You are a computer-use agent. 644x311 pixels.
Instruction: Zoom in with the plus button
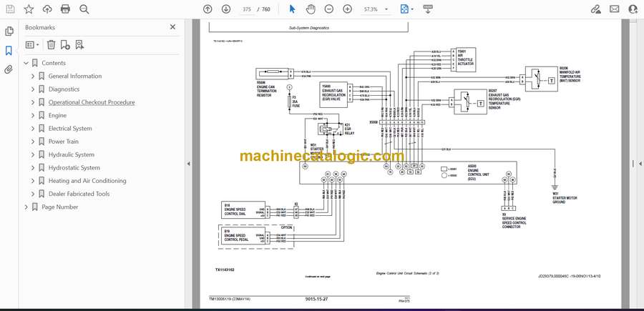point(348,9)
